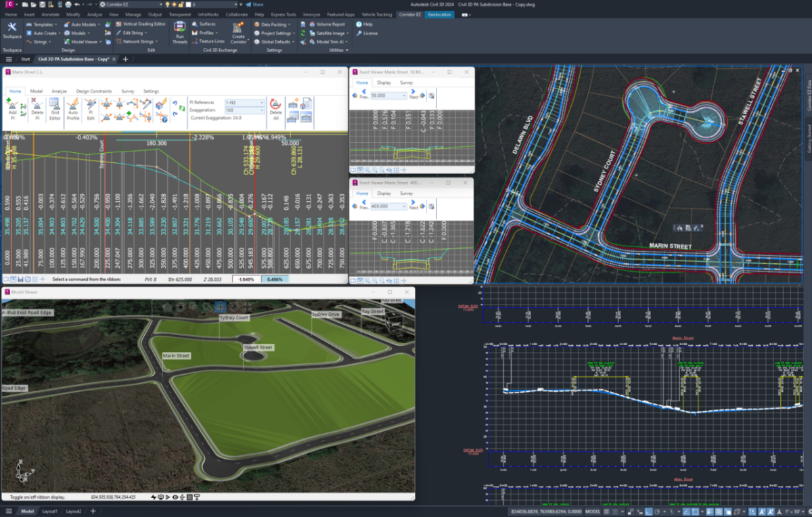812x517 pixels.
Task: Click Delete PI in Marin Street window
Action: point(37,110)
